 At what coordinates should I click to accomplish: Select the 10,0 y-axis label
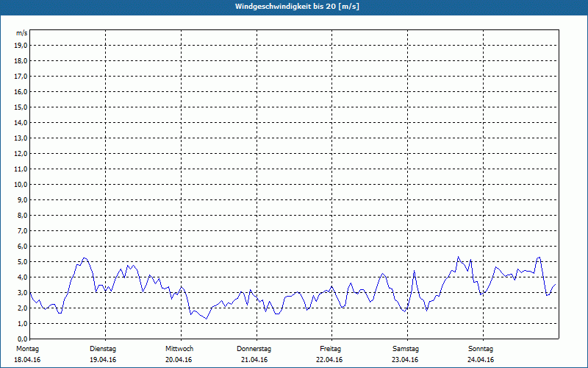point(21,185)
